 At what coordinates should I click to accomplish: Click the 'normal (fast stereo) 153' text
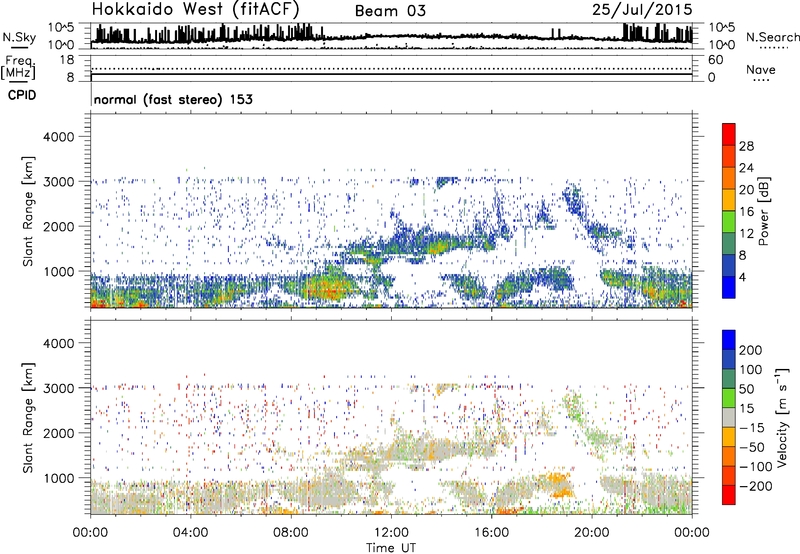tap(173, 99)
